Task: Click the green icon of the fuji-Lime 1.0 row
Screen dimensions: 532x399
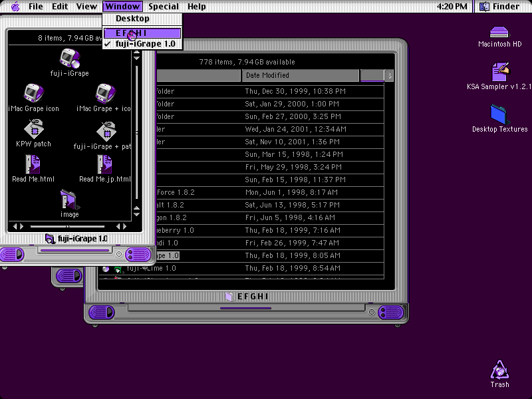Action: point(118,269)
